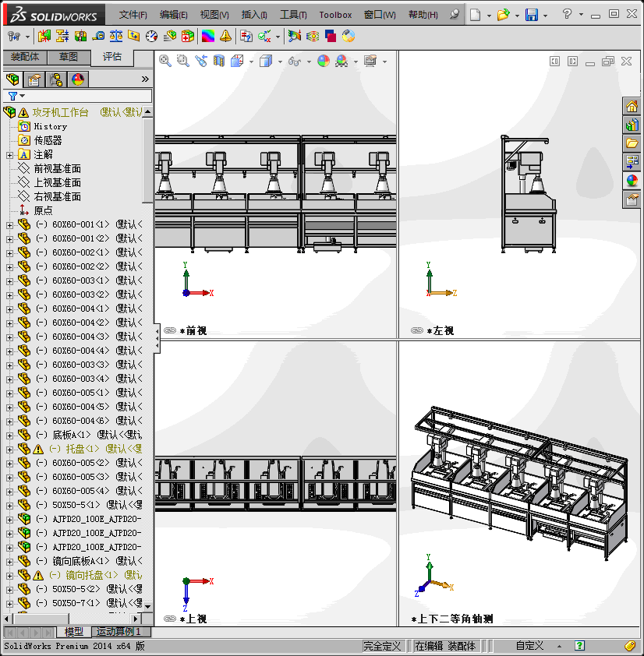
Task: Open the SolidWorks Resources home task pane
Action: 632,106
